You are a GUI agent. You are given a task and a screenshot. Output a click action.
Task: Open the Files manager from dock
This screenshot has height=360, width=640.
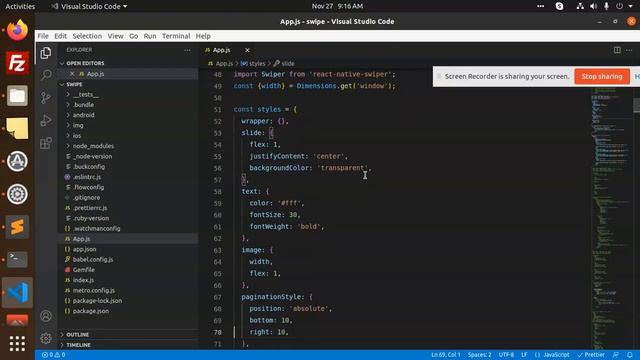coord(17,96)
